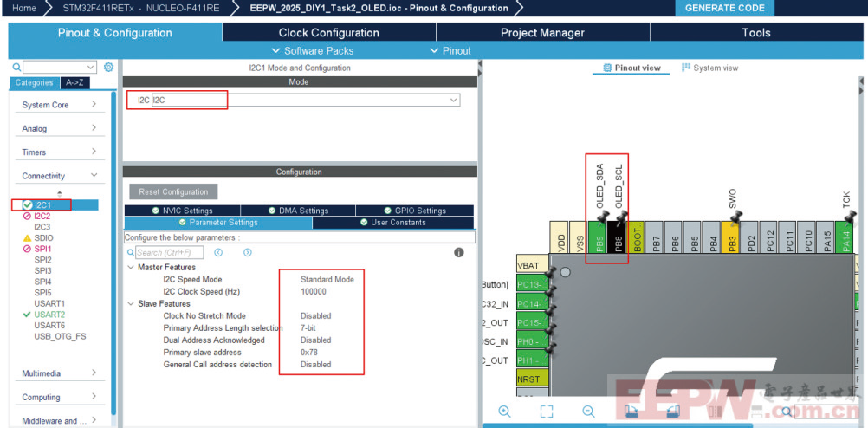
Task: Go to Home breadcrumb
Action: tap(23, 8)
